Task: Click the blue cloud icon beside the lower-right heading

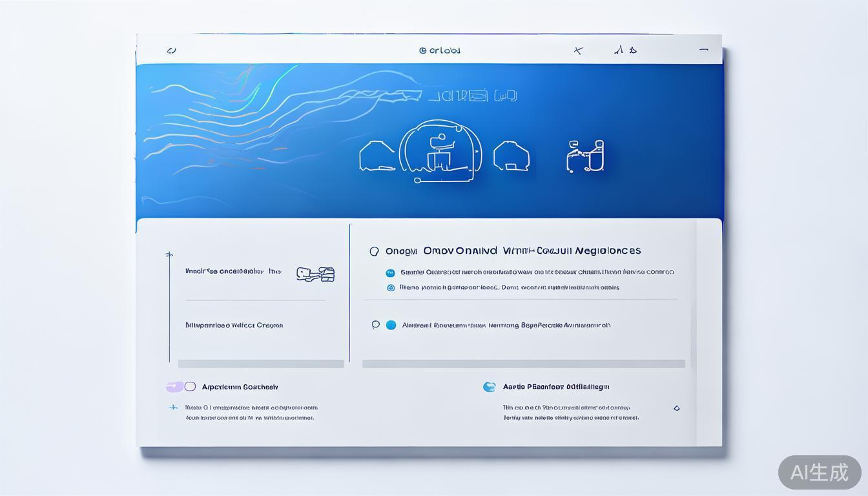Action: [x=489, y=387]
